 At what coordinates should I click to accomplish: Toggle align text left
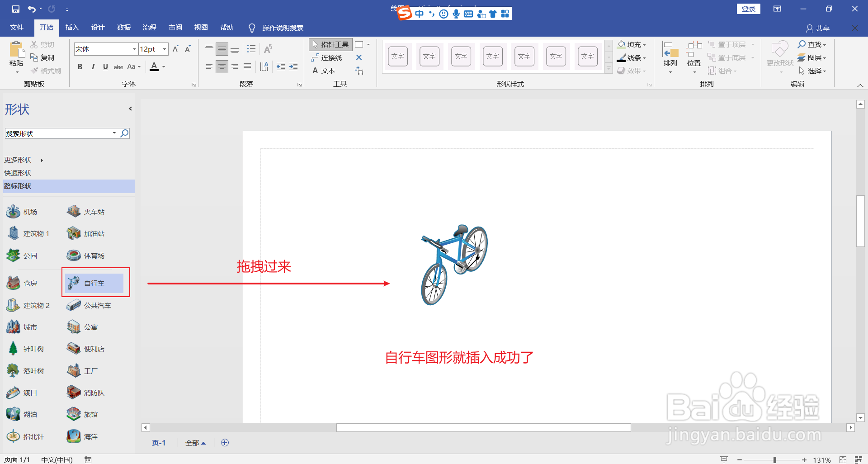(209, 67)
